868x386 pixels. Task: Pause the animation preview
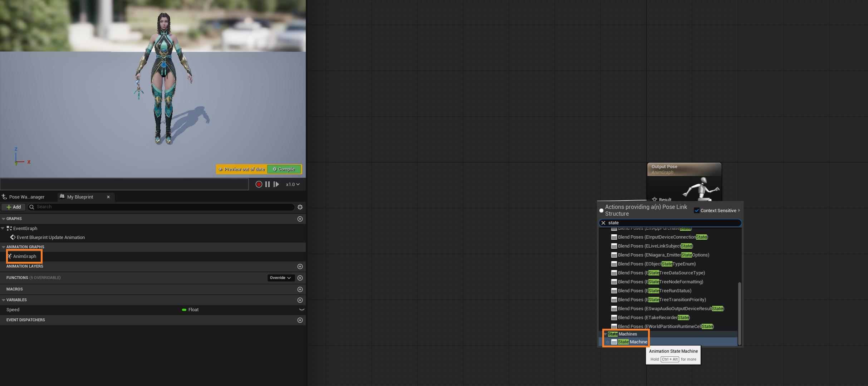(268, 184)
